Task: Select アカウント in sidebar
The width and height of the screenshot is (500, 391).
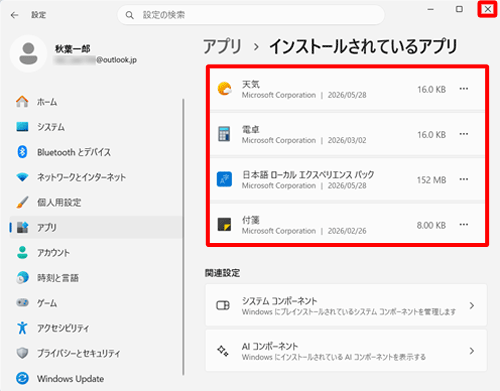Action: pos(96,252)
